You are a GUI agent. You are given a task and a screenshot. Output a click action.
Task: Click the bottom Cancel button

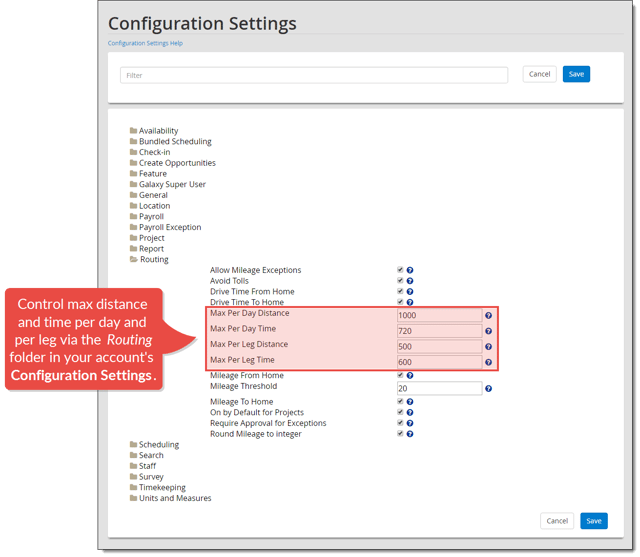coord(557,521)
